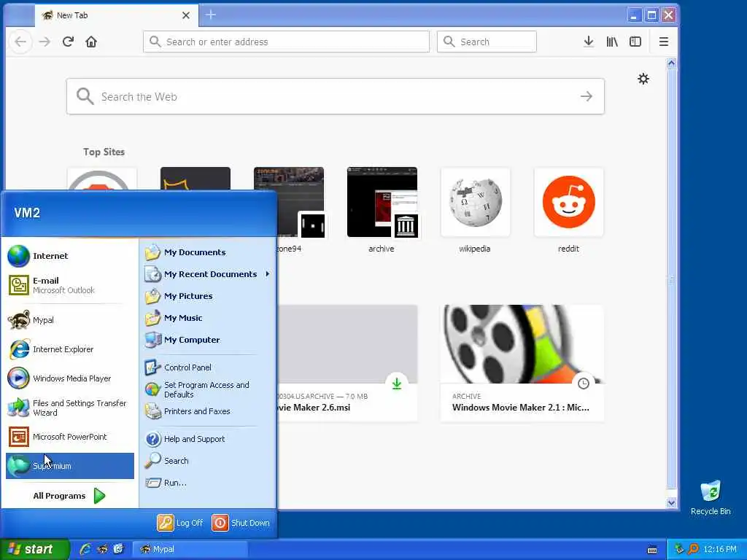
Task: Open Windows Media Player
Action: coord(70,378)
